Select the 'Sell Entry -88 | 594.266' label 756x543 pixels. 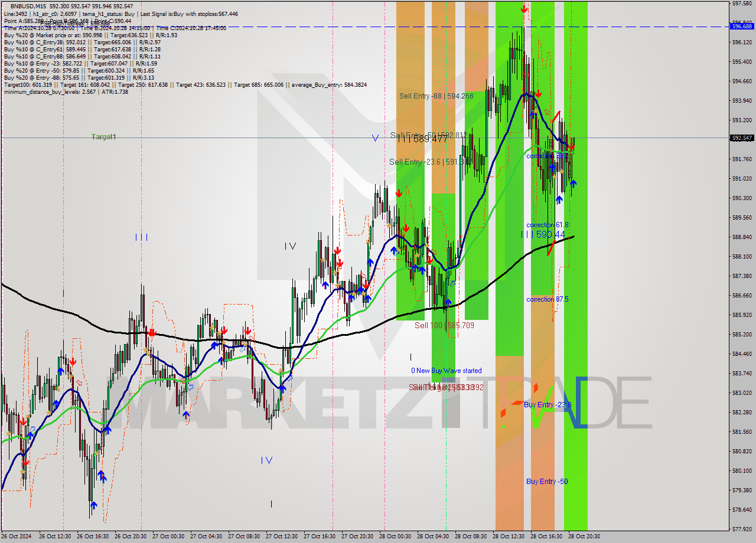click(x=436, y=96)
